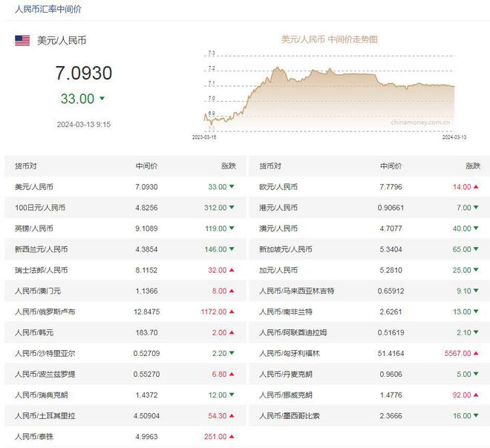Click down arrow in 人民币/沙特里亚尔 row

[x=232, y=353]
